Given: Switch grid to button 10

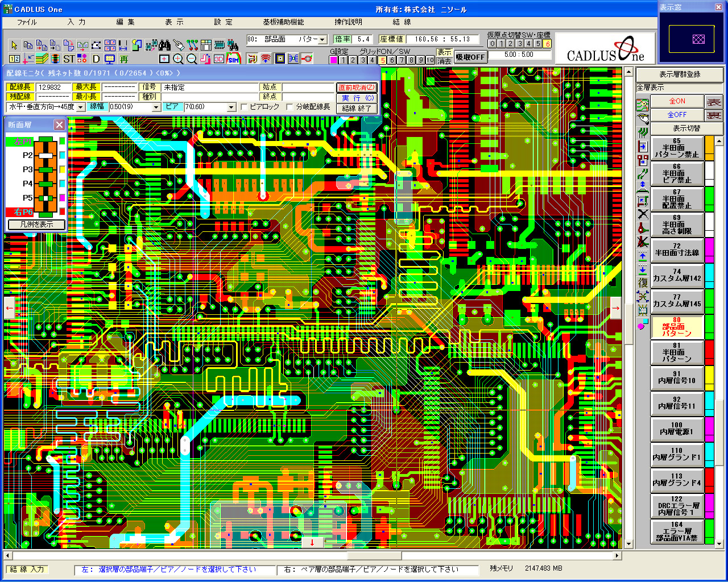Looking at the screenshot, I should [430, 60].
